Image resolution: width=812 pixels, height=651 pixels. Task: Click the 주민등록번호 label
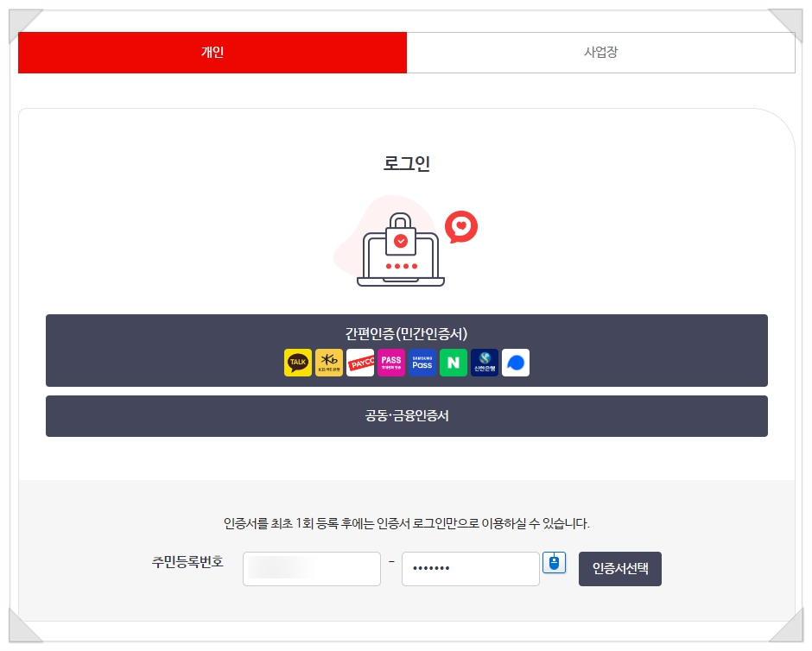[187, 561]
